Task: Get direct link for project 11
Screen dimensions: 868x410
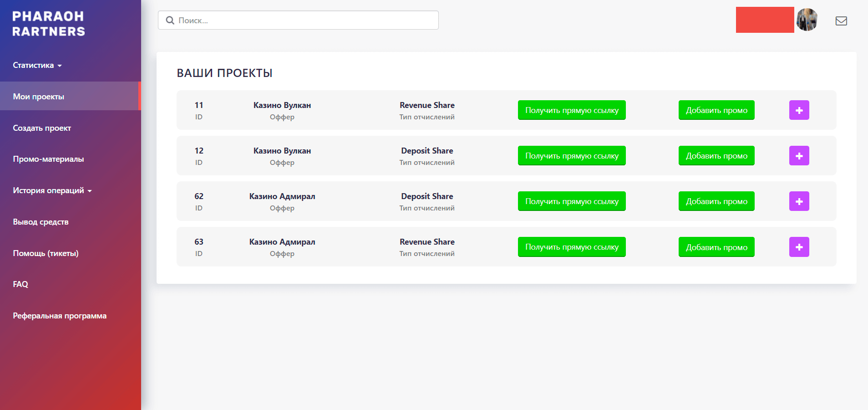Action: click(572, 110)
